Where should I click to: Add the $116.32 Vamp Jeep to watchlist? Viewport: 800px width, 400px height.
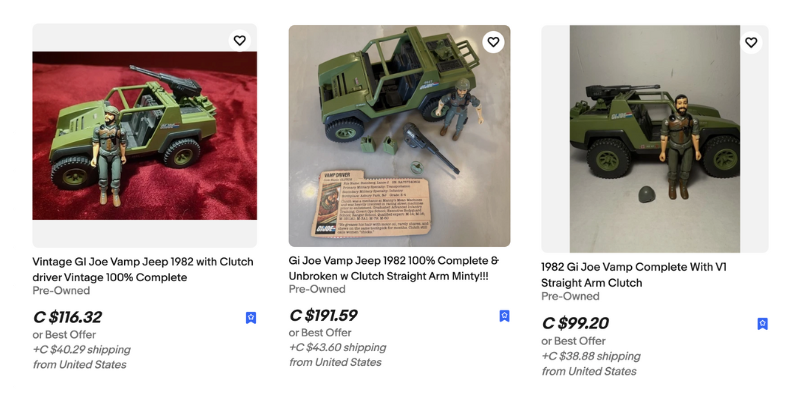pyautogui.click(x=239, y=40)
